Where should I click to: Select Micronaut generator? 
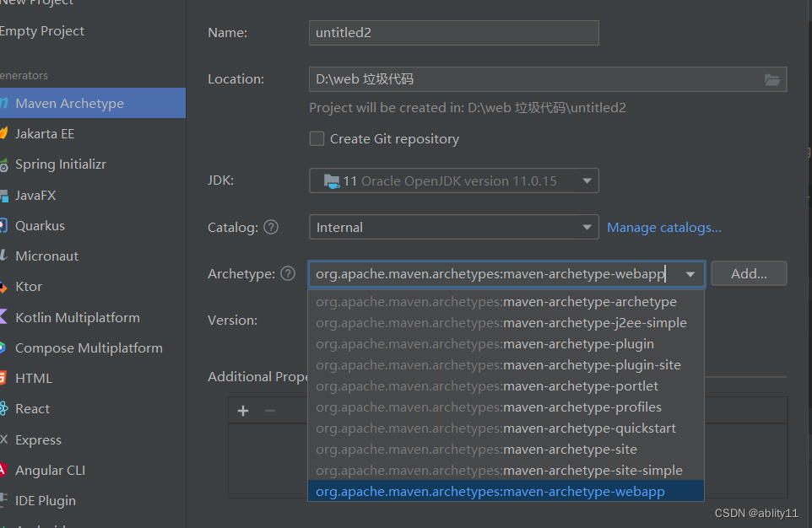(x=93, y=256)
